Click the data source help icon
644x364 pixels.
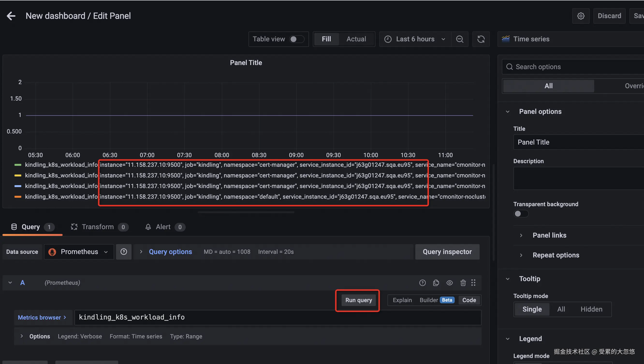(x=124, y=252)
